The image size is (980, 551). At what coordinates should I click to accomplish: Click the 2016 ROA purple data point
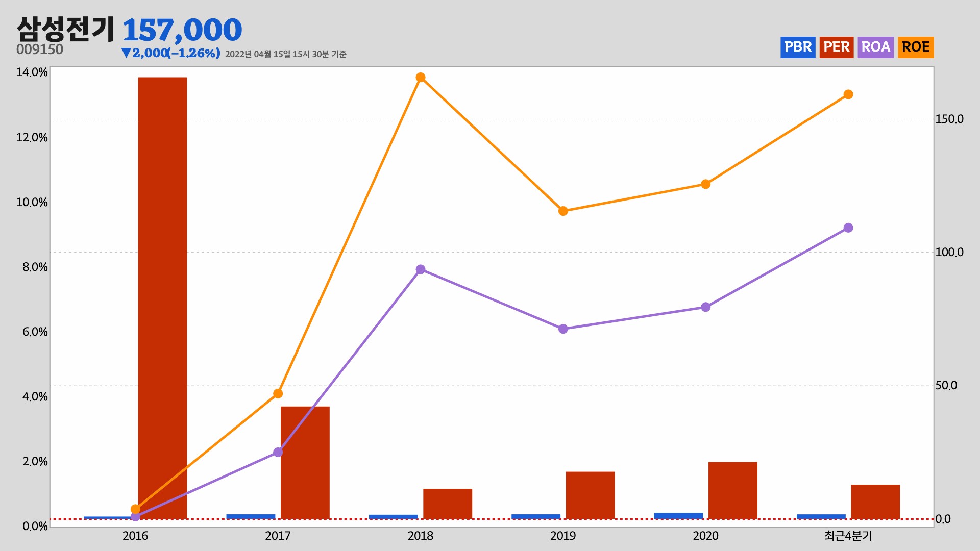(135, 517)
